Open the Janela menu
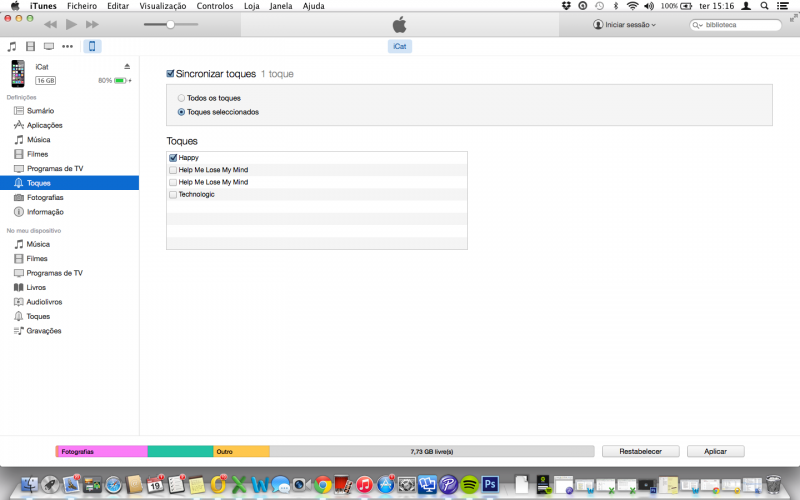This screenshot has height=500, width=800. click(281, 6)
